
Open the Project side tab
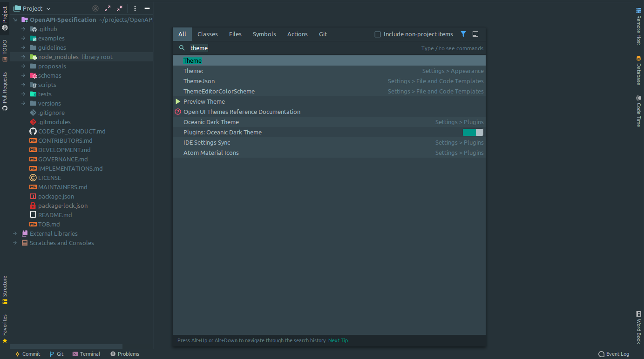pyautogui.click(x=5, y=18)
